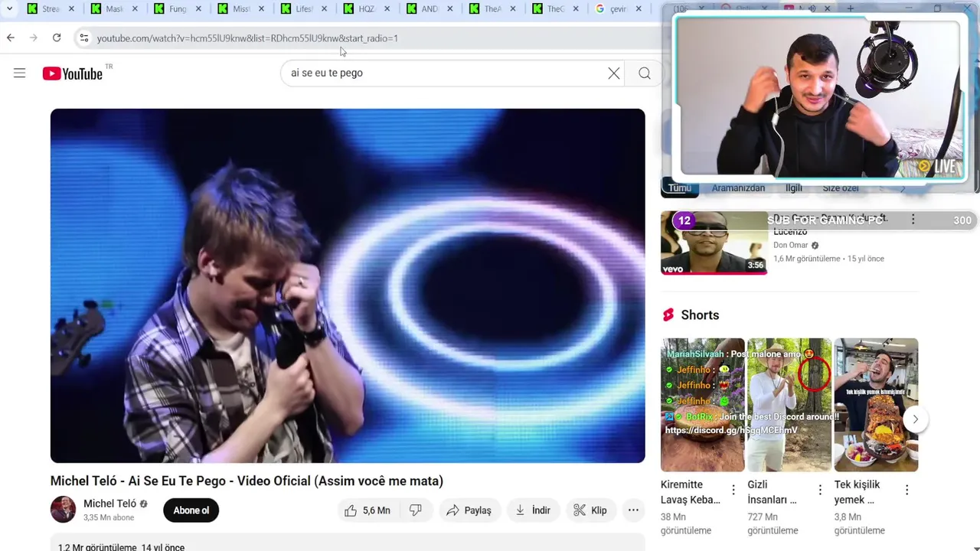Like the video with thumbs-up 5,6 Mn
Image resolution: width=980 pixels, height=551 pixels.
367,510
